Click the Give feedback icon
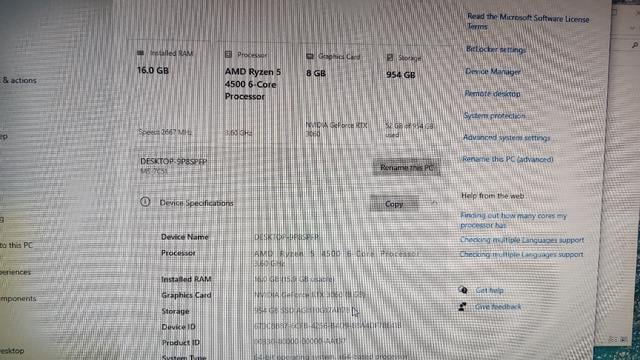This screenshot has width=640, height=360. [x=462, y=307]
